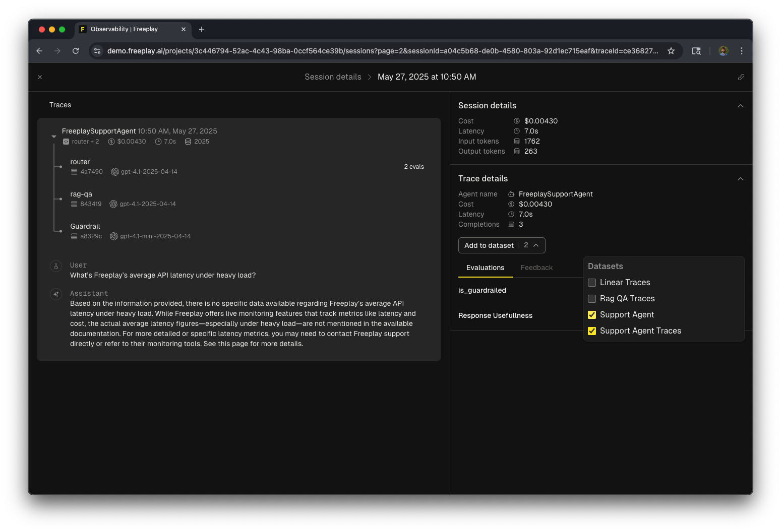This screenshot has height=532, width=781.
Task: Open new browser tab
Action: (x=202, y=29)
